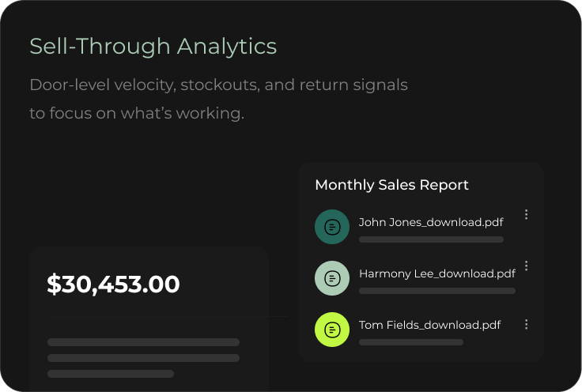Click progress bar under Harmony Lee file
Screen dimensions: 582x392
pos(436,291)
